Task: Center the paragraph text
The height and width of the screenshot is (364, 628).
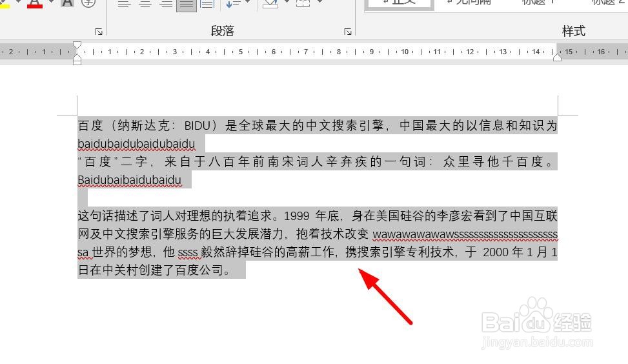Action: [145, 4]
